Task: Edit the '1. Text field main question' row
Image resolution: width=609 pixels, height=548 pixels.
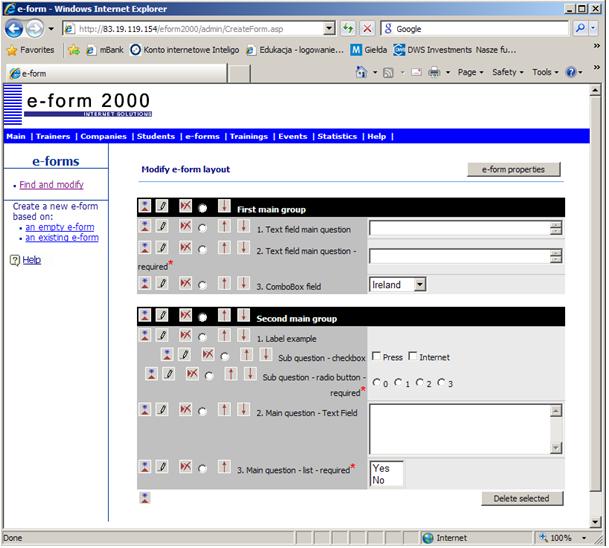Action: [x=162, y=226]
